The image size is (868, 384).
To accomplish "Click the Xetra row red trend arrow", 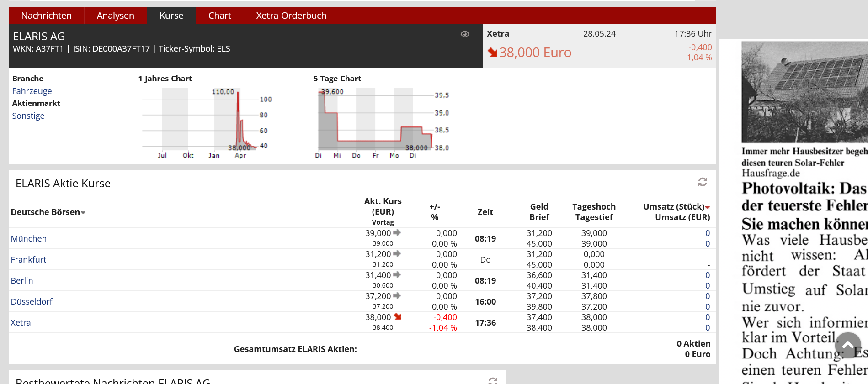I will (x=397, y=317).
